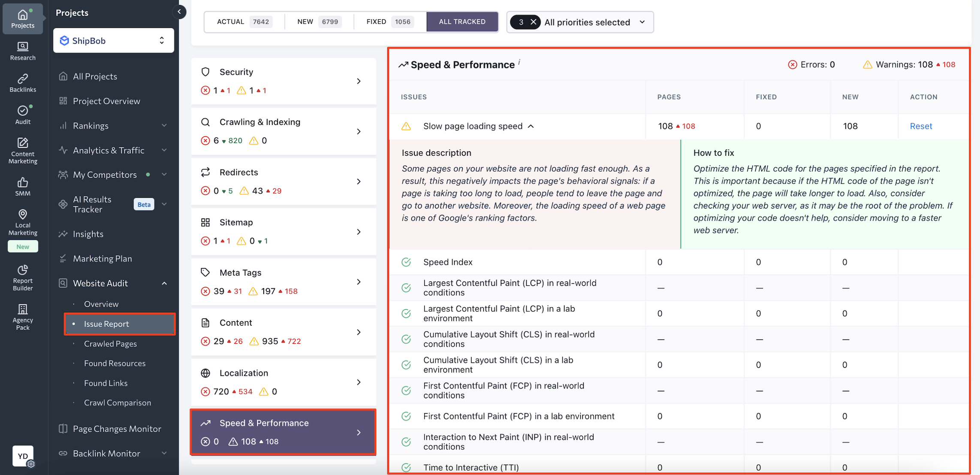The width and height of the screenshot is (980, 475).
Task: Collapse the sidebar with the chevron arrow
Action: click(180, 12)
